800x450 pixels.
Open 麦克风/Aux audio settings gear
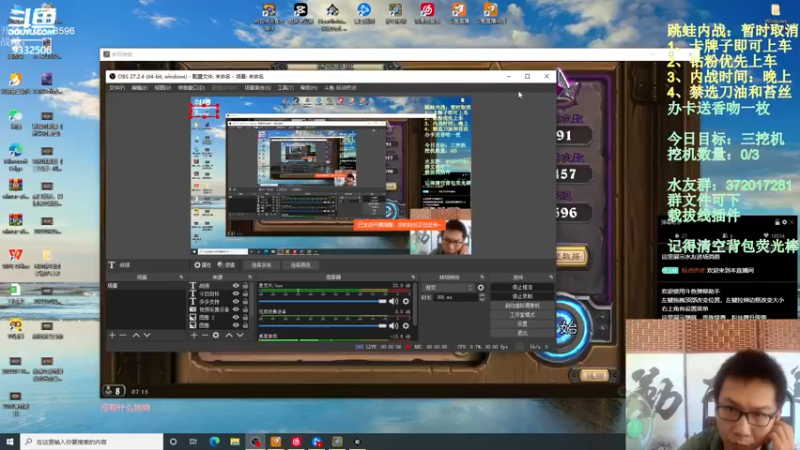click(x=406, y=301)
